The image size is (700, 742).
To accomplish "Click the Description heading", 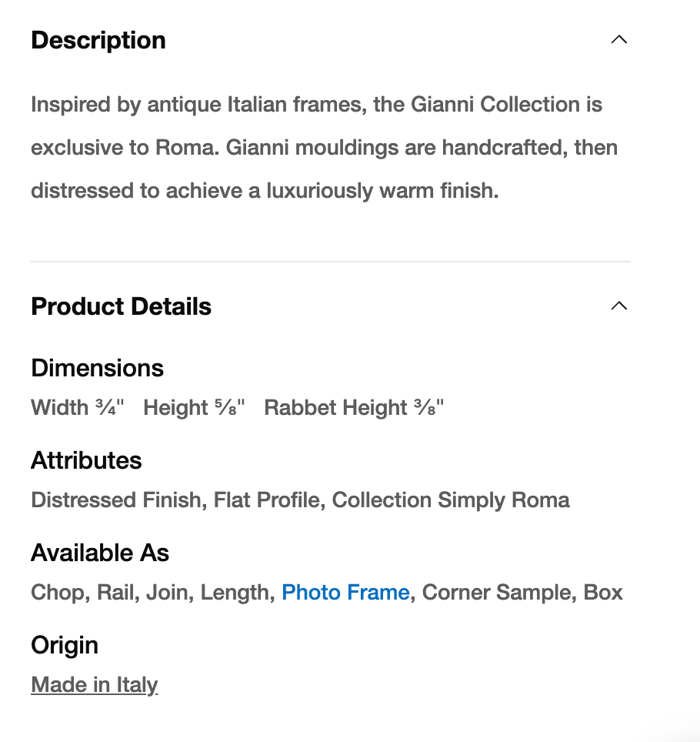I will (98, 40).
